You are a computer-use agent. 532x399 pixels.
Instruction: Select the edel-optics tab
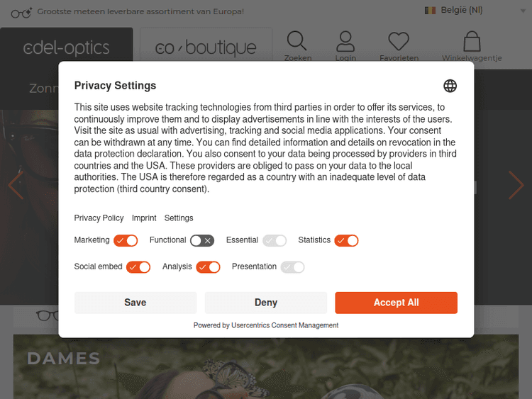click(67, 48)
